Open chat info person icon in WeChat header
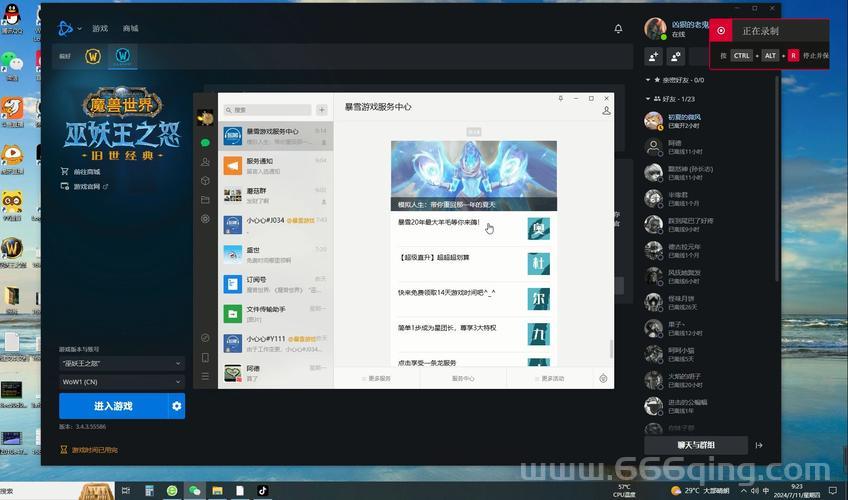The width and height of the screenshot is (848, 500). (606, 110)
